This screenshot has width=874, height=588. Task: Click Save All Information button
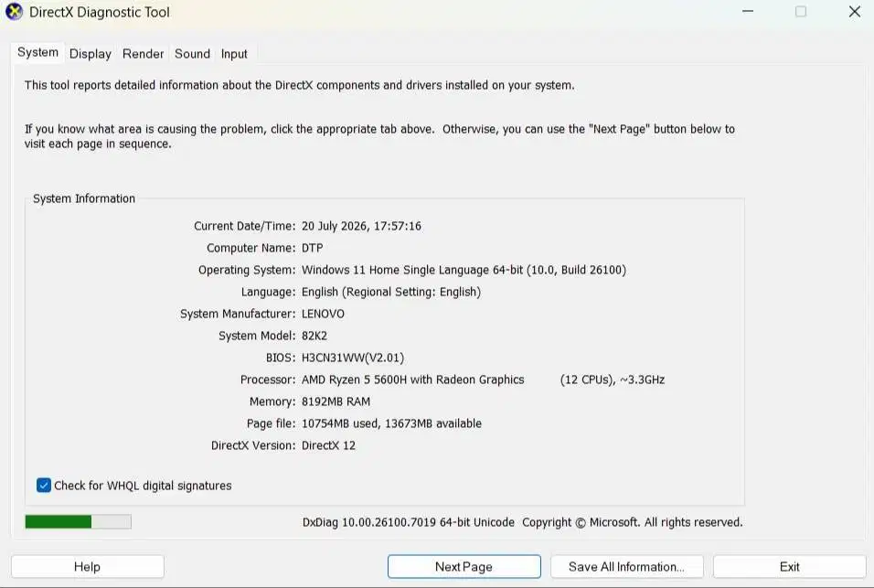coord(626,567)
